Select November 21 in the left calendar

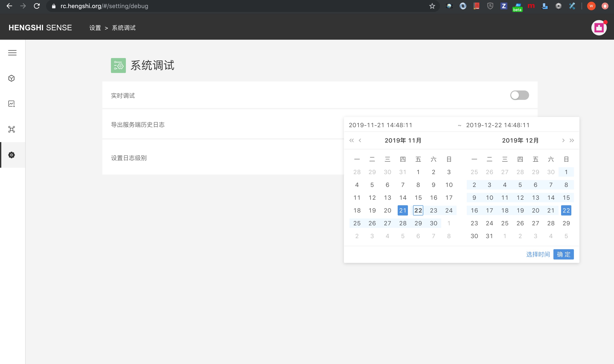point(403,210)
